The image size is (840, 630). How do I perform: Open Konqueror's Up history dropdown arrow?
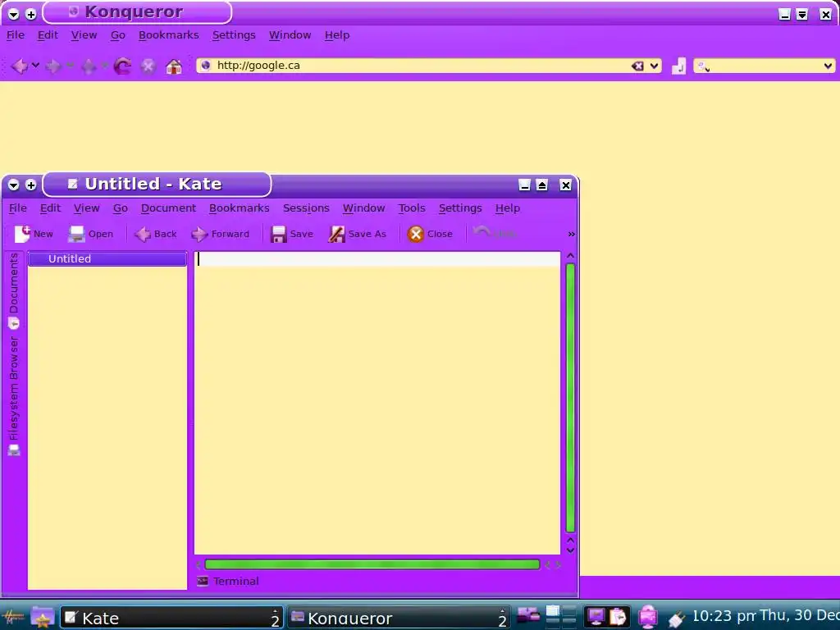(x=104, y=66)
